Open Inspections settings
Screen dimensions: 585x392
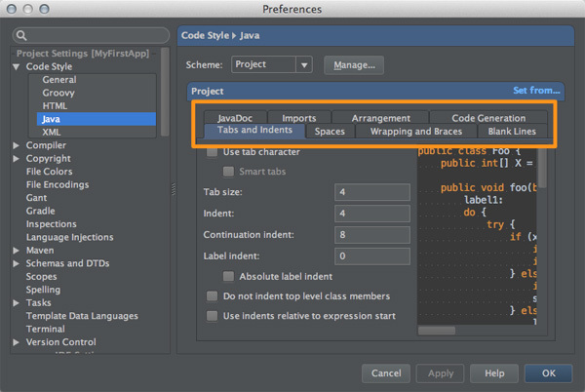tap(51, 223)
